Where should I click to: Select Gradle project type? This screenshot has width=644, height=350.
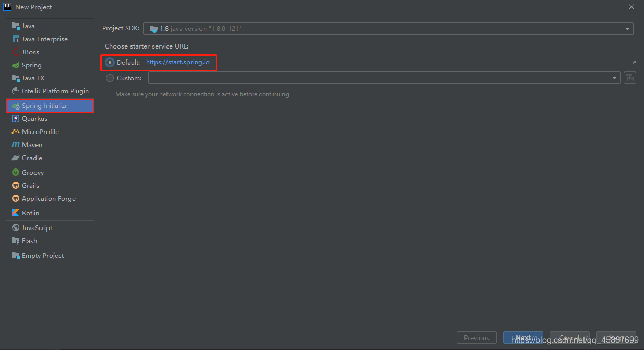click(x=50, y=158)
